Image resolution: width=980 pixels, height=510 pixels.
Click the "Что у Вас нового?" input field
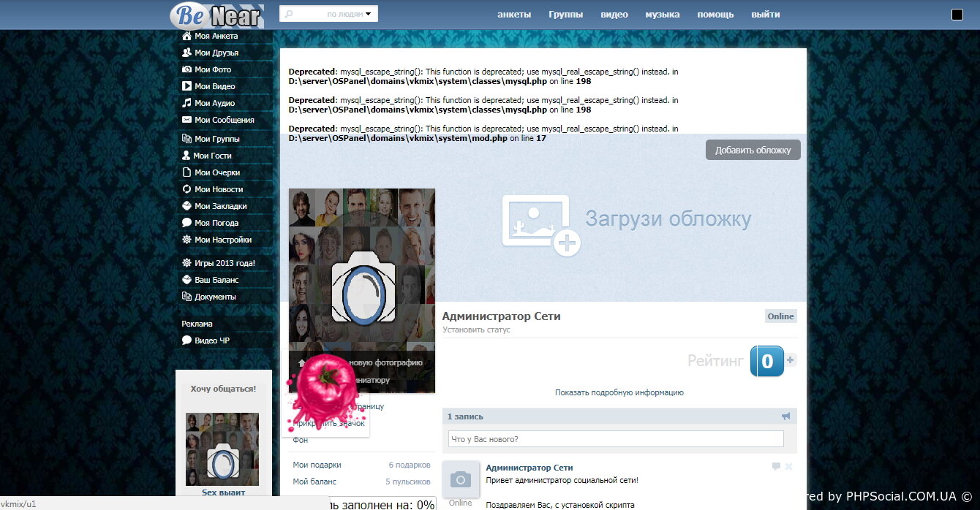(615, 439)
